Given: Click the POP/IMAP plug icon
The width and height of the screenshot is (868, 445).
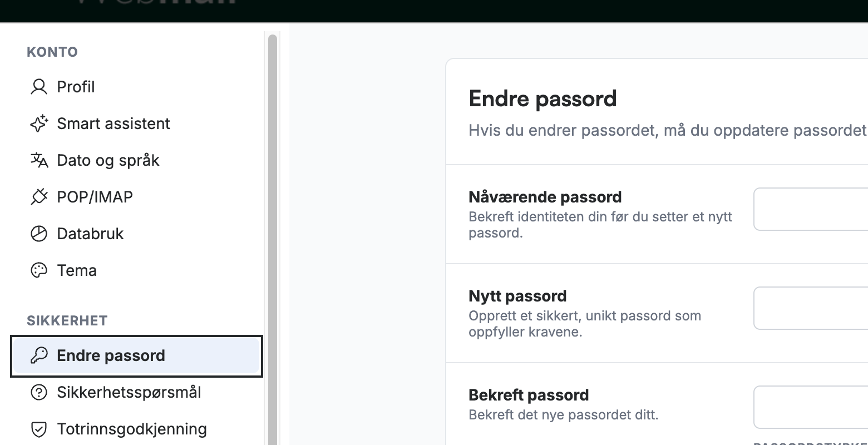Looking at the screenshot, I should pos(38,197).
